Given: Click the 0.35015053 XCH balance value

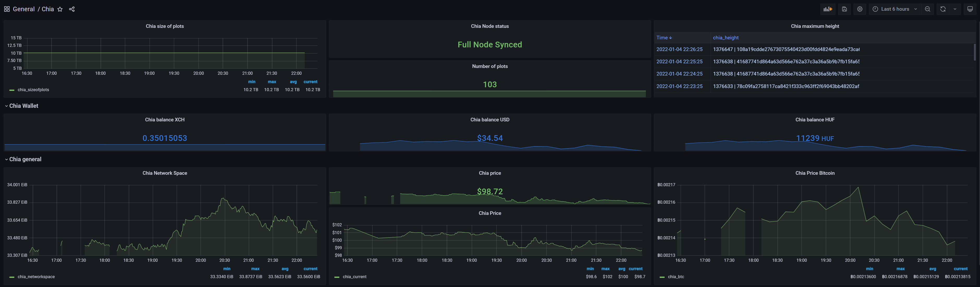Looking at the screenshot, I should pos(165,138).
